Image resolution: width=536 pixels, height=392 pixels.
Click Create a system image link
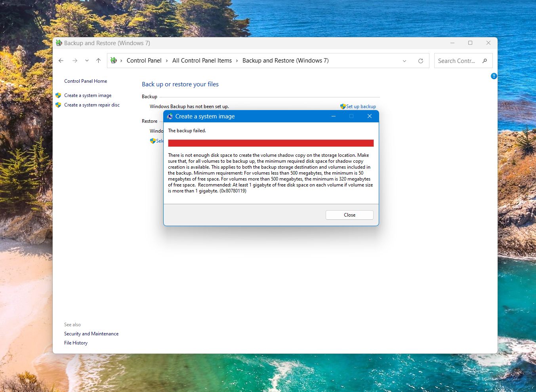click(x=88, y=95)
